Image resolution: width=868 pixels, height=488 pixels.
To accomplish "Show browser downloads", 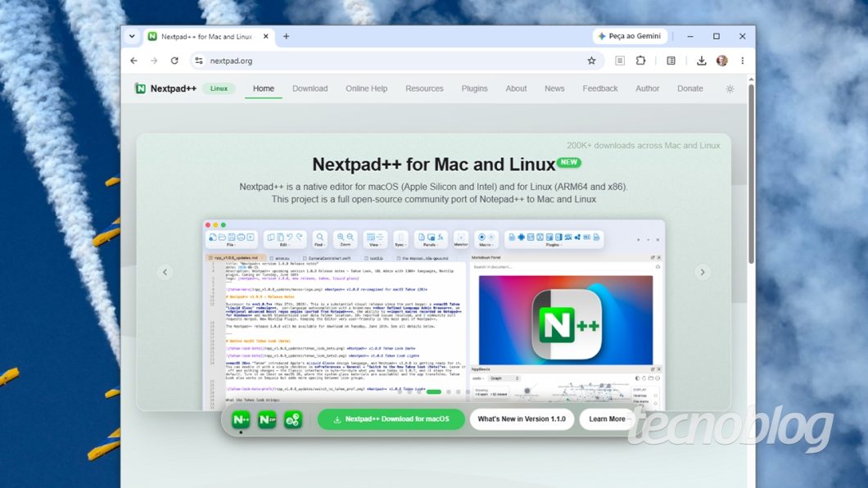I will (702, 61).
